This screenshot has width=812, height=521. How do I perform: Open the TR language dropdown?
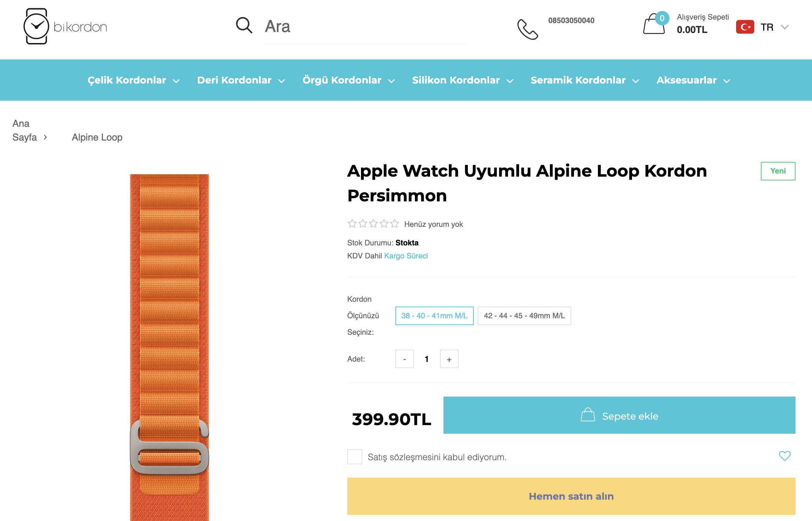[774, 27]
